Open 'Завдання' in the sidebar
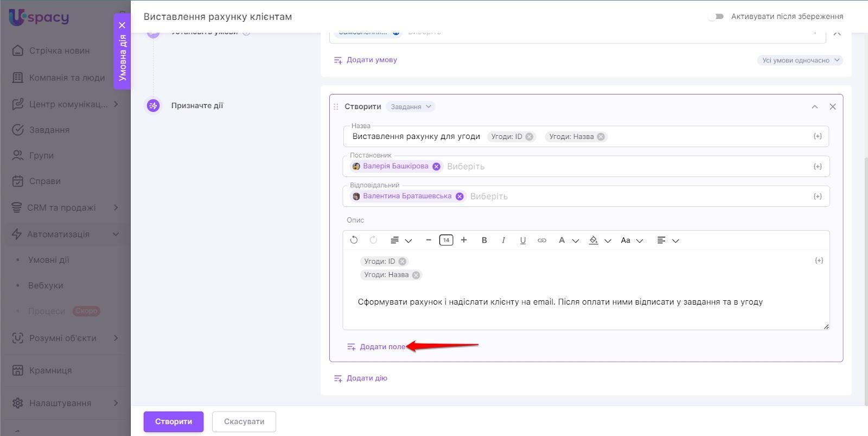Screen dimensions: 868x436 point(49,130)
